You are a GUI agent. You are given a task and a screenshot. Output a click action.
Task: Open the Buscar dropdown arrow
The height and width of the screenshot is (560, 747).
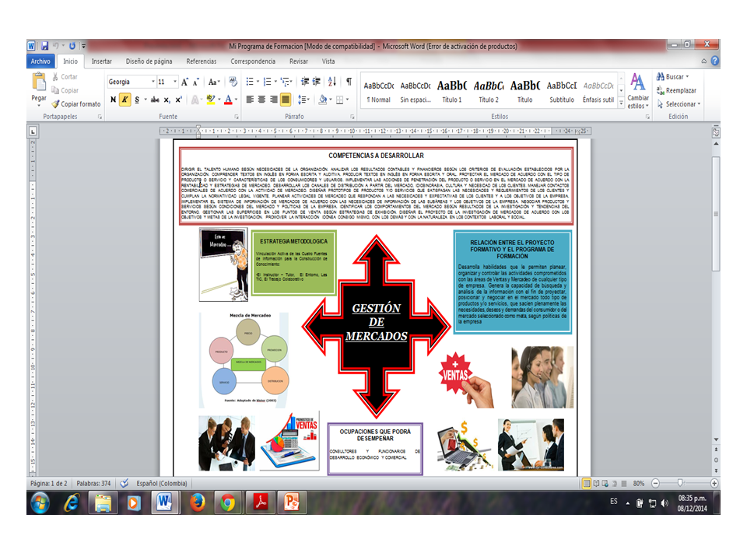(687, 77)
